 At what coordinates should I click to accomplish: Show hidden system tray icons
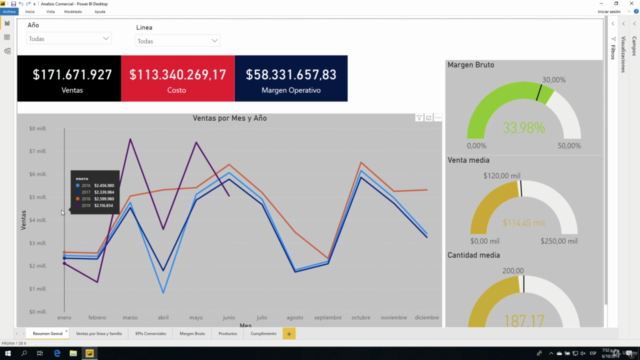[x=551, y=353]
